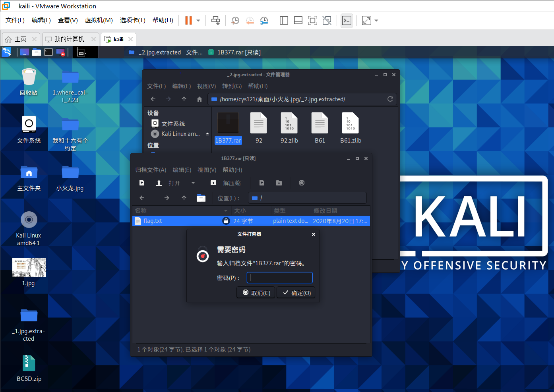Click the 位置(L) location field
Viewport: 554px width, 392px height.
tap(307, 198)
